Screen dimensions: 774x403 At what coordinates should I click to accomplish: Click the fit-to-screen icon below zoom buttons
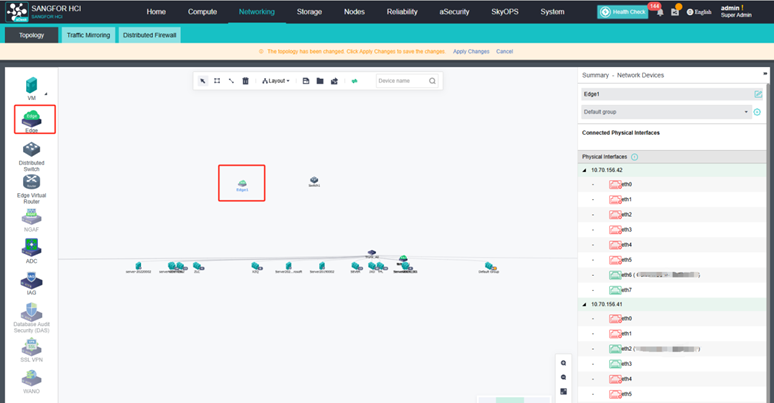(563, 392)
